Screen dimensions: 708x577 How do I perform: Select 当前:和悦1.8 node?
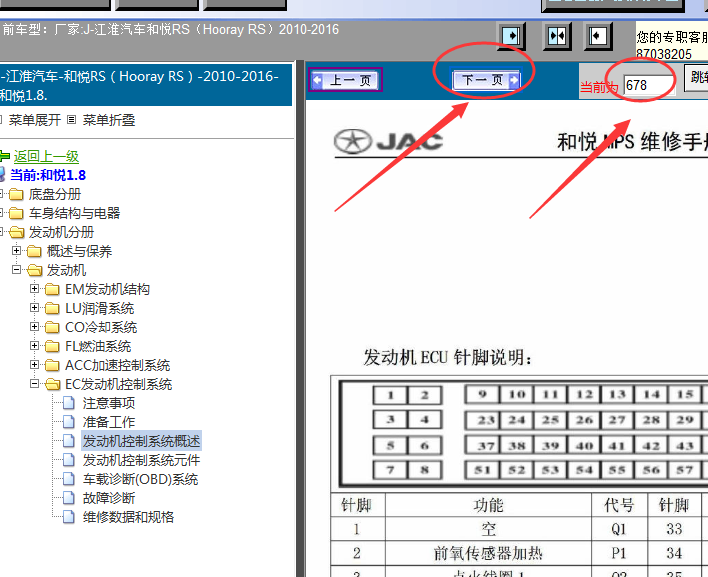[x=48, y=175]
